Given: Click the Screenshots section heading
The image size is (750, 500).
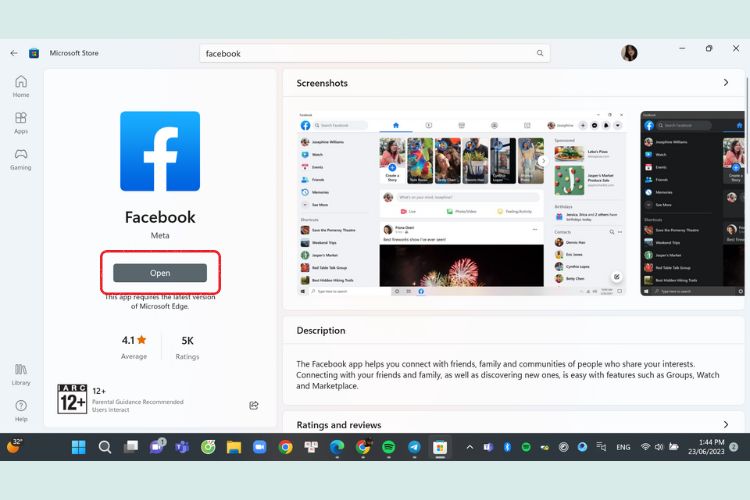Looking at the screenshot, I should (x=322, y=83).
